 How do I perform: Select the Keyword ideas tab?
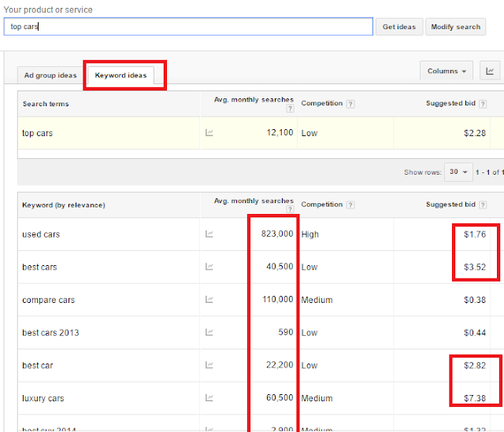click(x=120, y=76)
